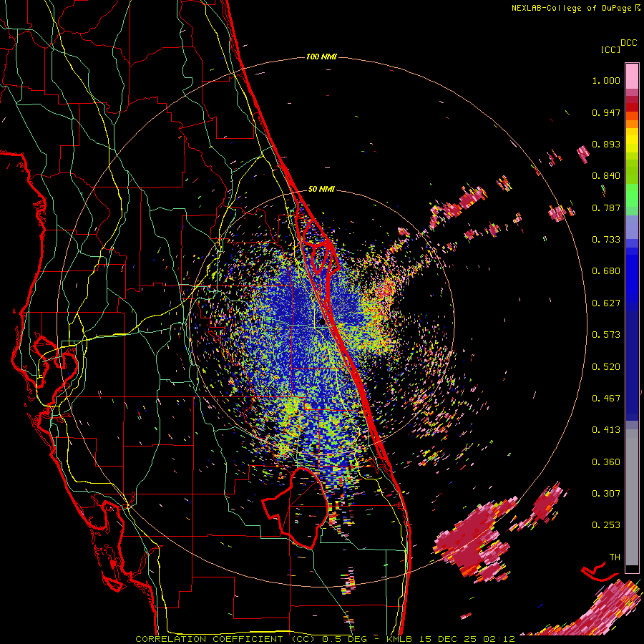The width and height of the screenshot is (644, 644).
Task: Click the Correlation Coefficient caption at the bottom
Action: [x=325, y=639]
